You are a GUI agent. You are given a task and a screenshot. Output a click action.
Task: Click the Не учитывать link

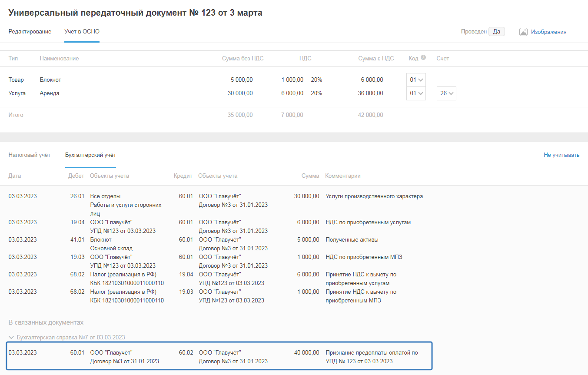click(x=561, y=155)
